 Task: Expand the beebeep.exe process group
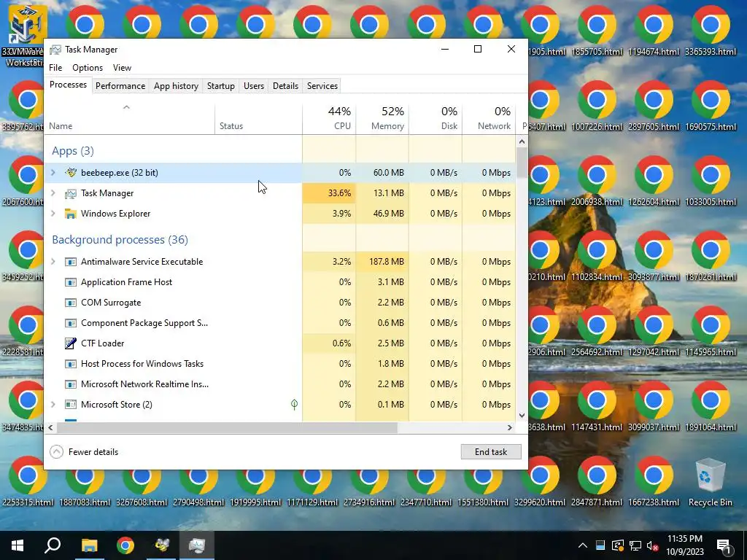(x=53, y=172)
